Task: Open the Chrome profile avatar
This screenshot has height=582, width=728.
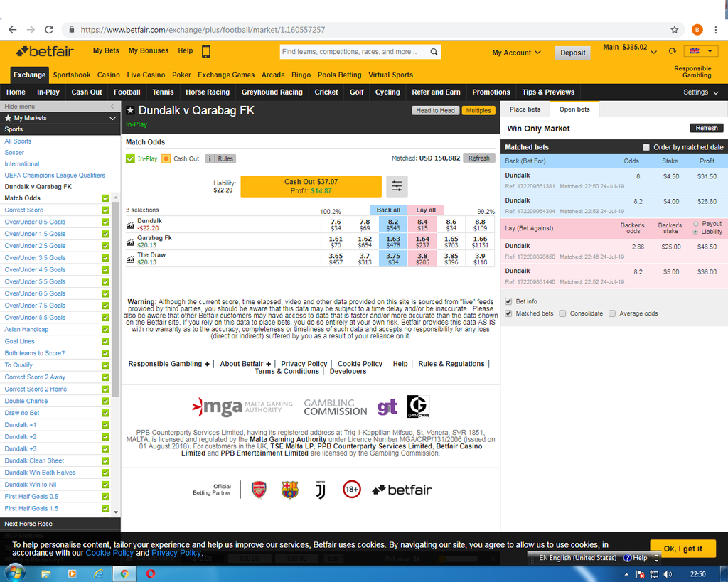Action: [x=697, y=30]
